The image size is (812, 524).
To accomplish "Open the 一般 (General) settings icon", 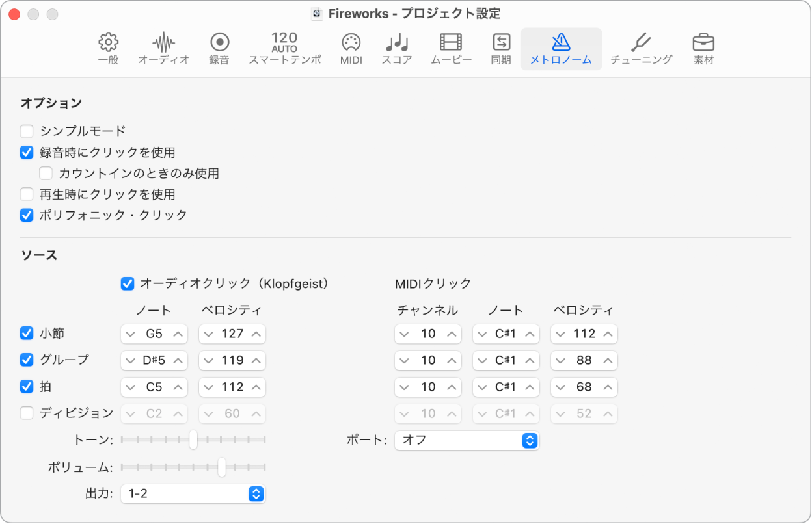I will point(107,47).
